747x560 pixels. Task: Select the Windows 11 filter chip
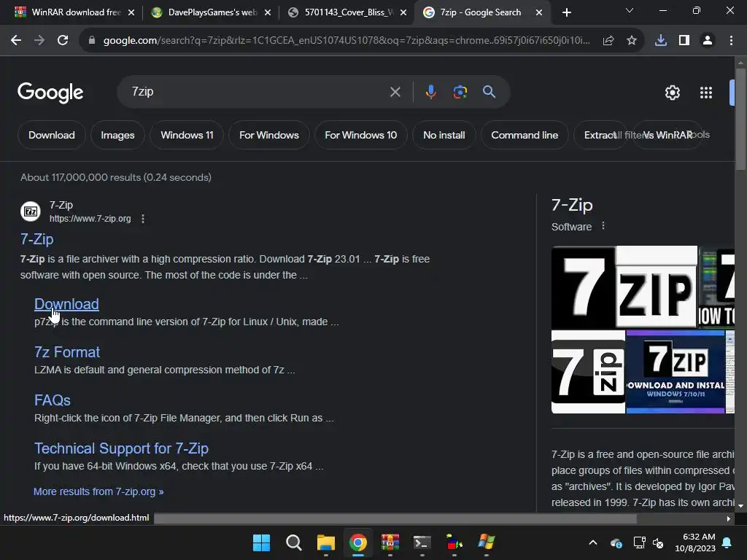click(187, 135)
